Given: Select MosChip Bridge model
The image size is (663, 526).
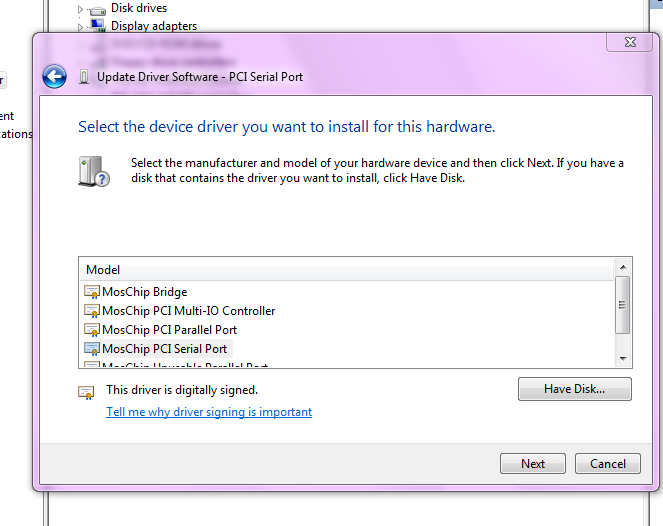Looking at the screenshot, I should click(x=145, y=292).
